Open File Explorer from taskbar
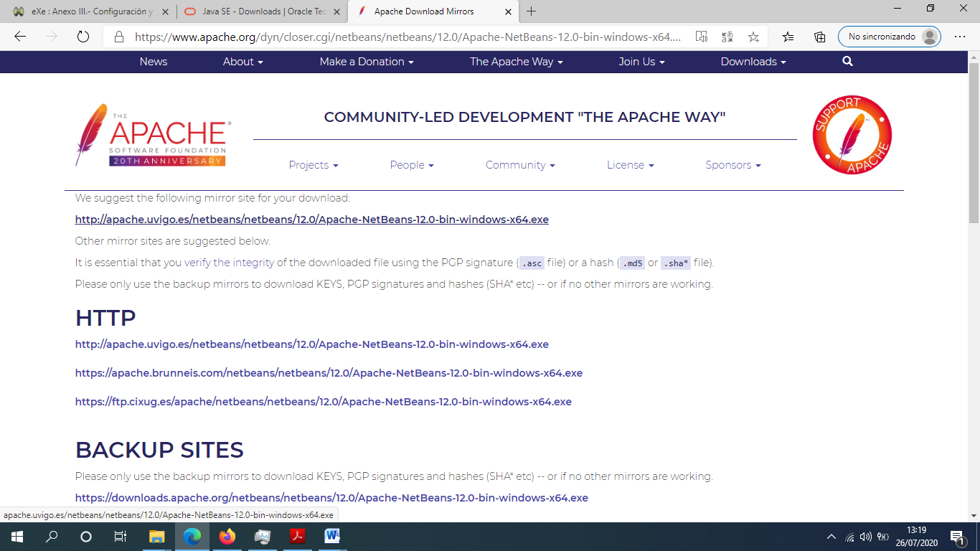Screen dimensions: 980x551 pyautogui.click(x=156, y=537)
